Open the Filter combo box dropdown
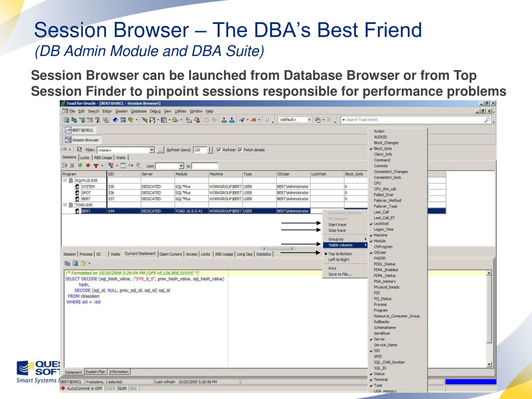Viewport: 532px width, 399px height. click(x=152, y=150)
